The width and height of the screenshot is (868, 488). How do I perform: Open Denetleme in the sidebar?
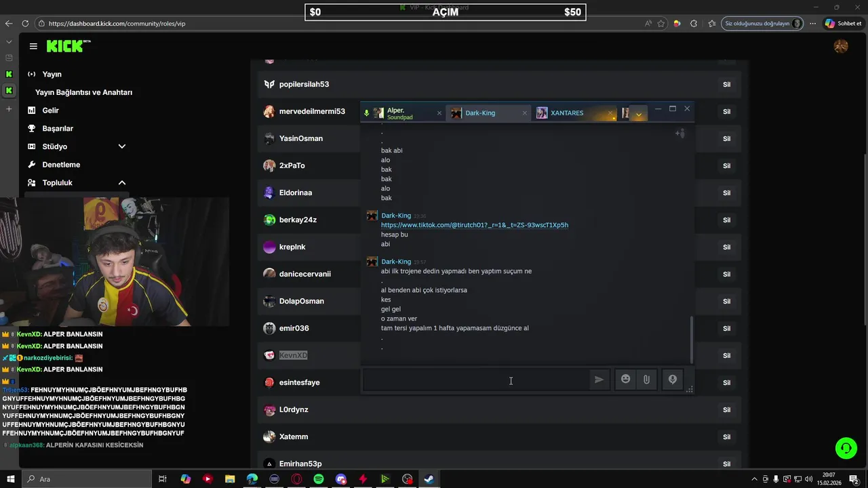61,165
